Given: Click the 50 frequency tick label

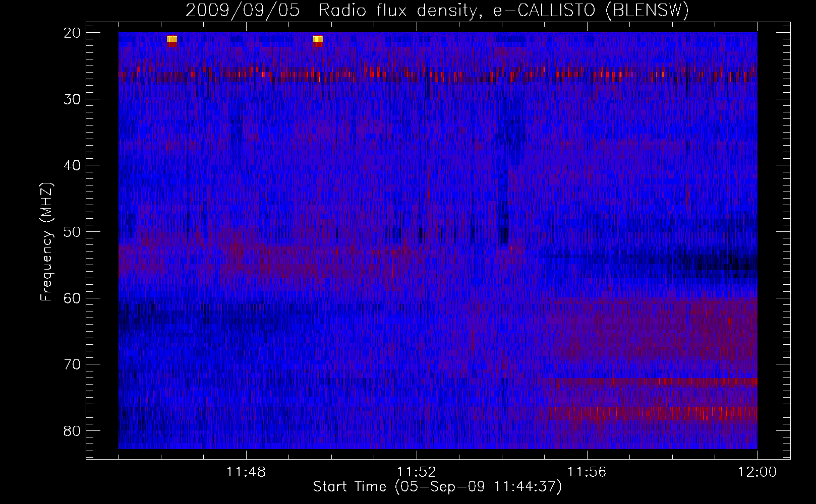Looking at the screenshot, I should click(x=72, y=232).
